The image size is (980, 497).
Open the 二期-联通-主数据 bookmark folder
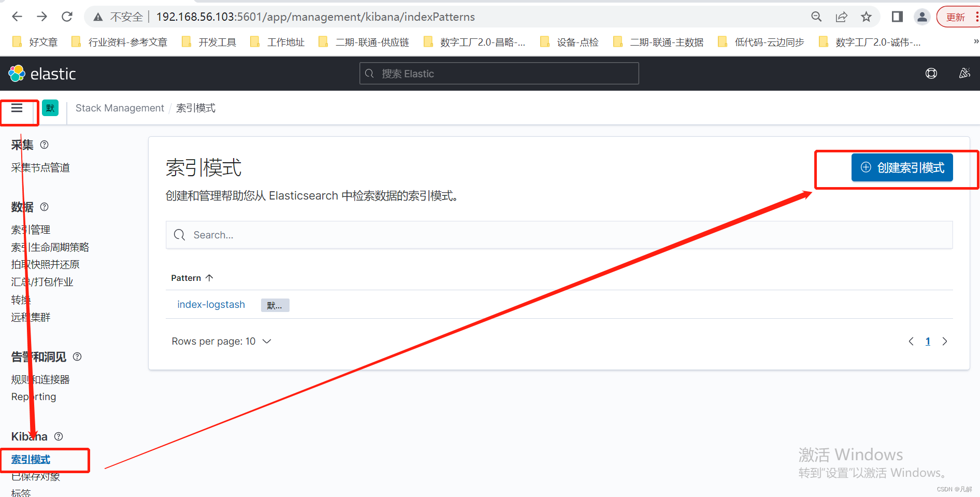658,42
